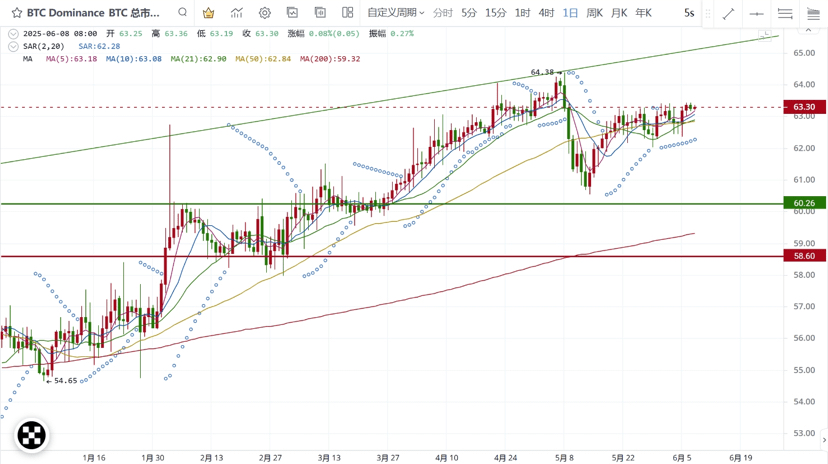
Task: Click the 65.00 price axis label
Action: (804, 53)
